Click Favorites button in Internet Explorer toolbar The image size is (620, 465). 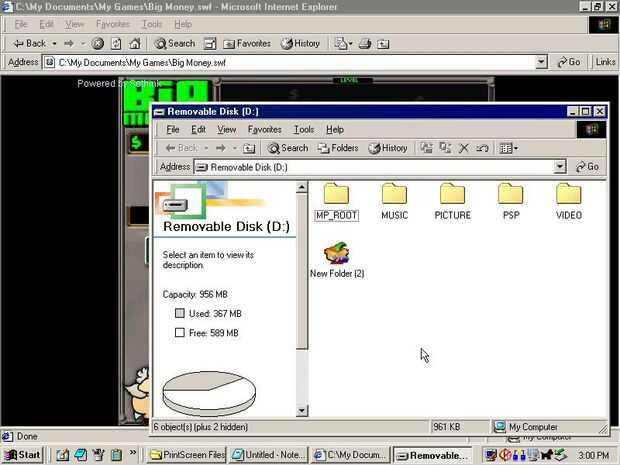point(247,43)
